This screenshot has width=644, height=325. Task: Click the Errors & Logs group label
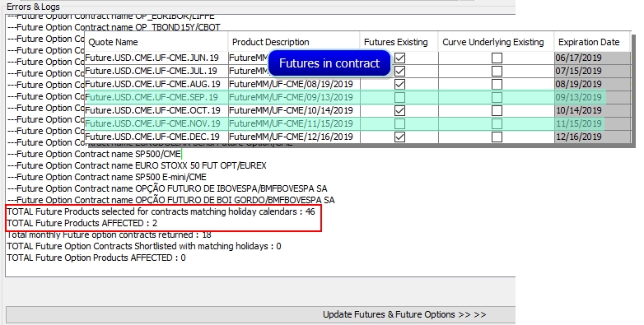[x=33, y=7]
